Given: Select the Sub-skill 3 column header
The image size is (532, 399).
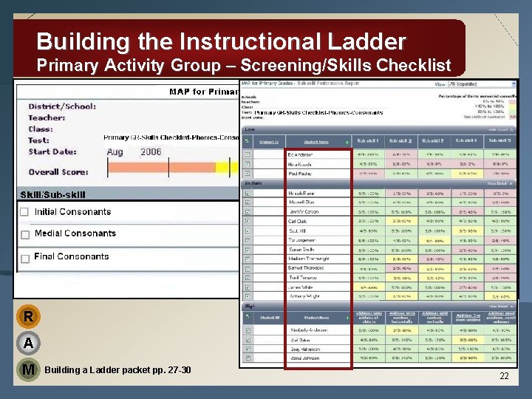Looking at the screenshot, I should coord(434,140).
